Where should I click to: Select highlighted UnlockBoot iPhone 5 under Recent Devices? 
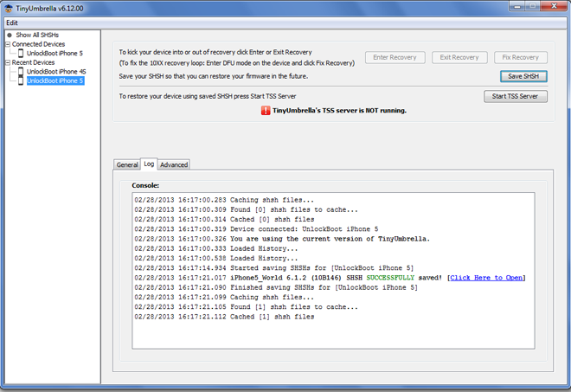pyautogui.click(x=55, y=80)
